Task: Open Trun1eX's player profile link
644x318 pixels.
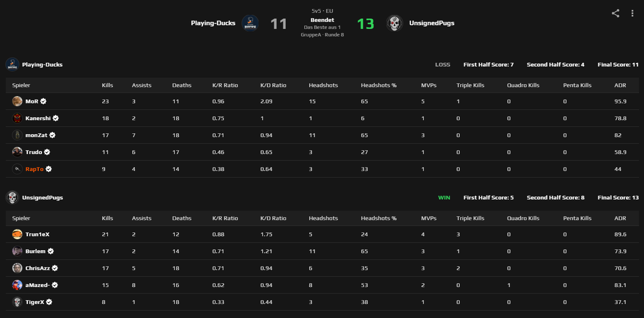Action: [38, 234]
